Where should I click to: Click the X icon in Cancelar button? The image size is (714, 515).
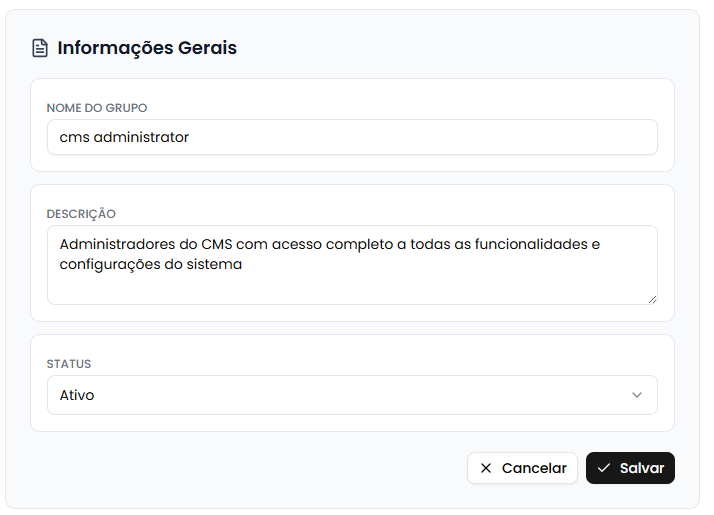[x=486, y=468]
